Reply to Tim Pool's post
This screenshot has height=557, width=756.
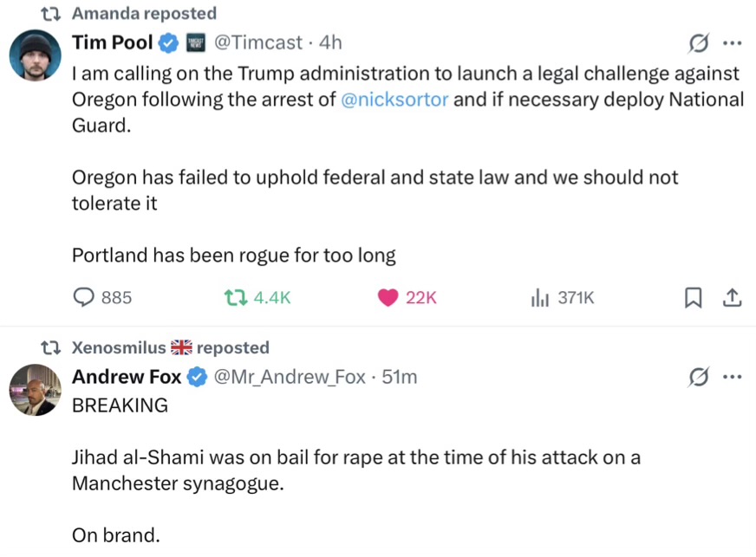[x=84, y=297]
